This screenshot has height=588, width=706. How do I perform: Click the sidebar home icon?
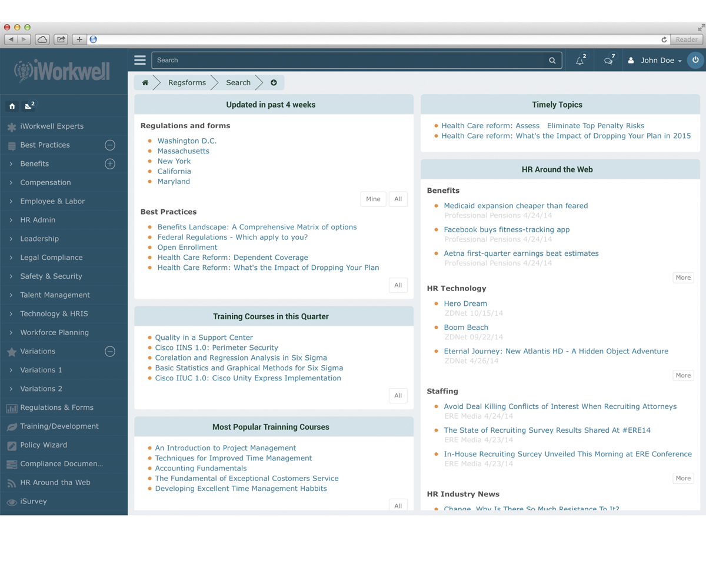coord(12,106)
